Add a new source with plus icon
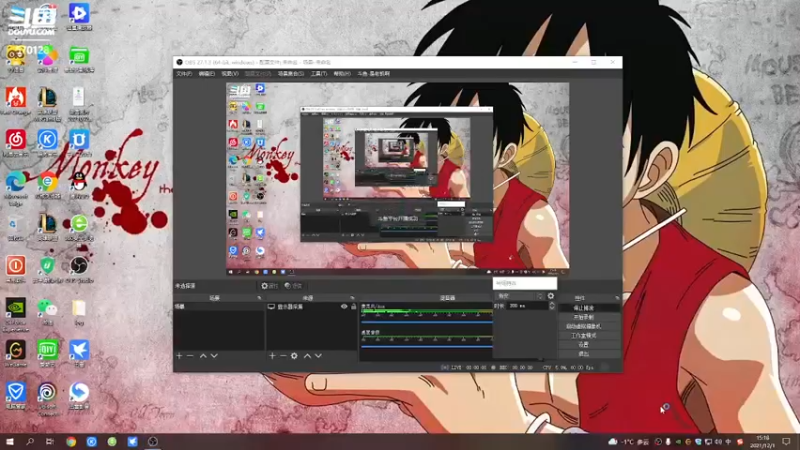 click(x=272, y=356)
